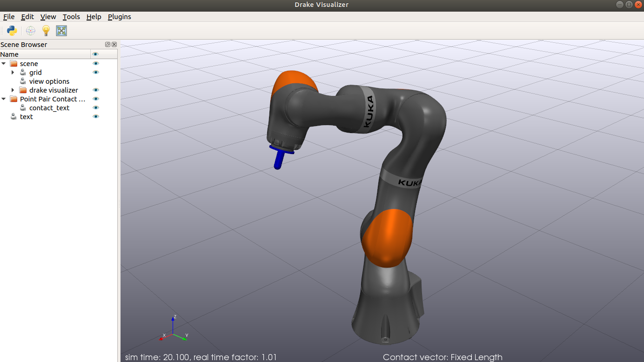Click the object icon beside text row
The height and width of the screenshot is (362, 644).
[13, 117]
